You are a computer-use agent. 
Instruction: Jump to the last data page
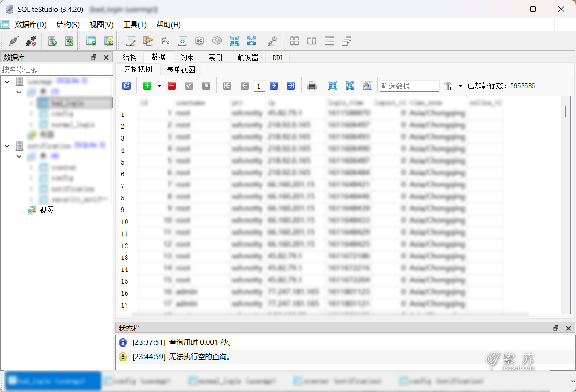(291, 86)
